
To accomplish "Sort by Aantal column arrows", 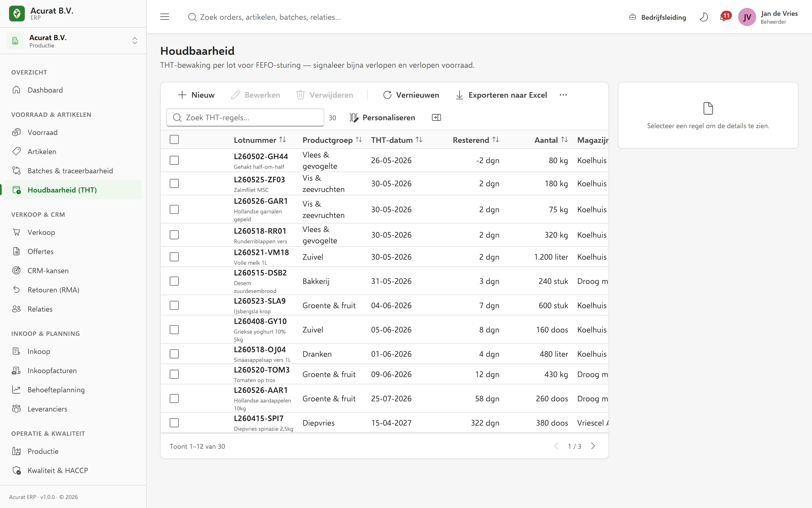I will tap(564, 139).
